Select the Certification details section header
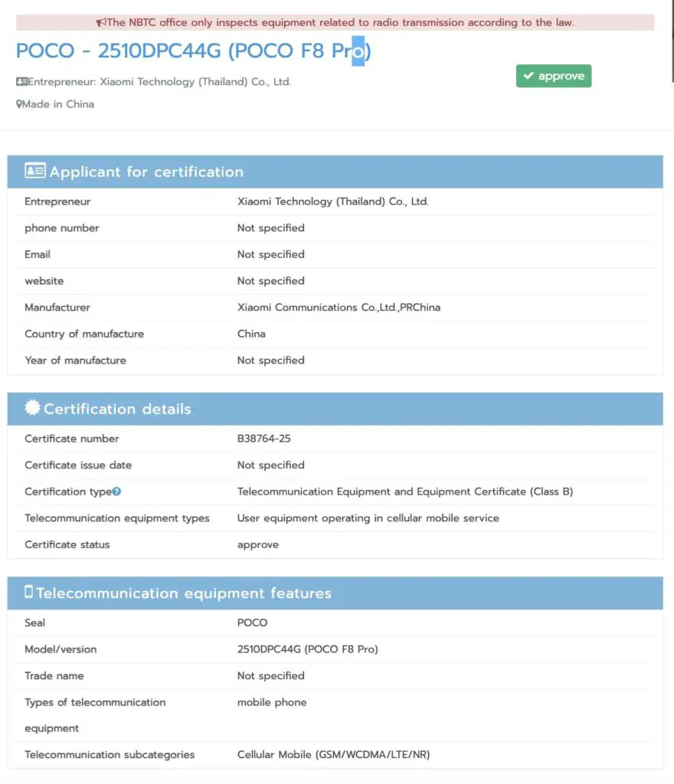Screen dimensions: 674x784 point(117,409)
